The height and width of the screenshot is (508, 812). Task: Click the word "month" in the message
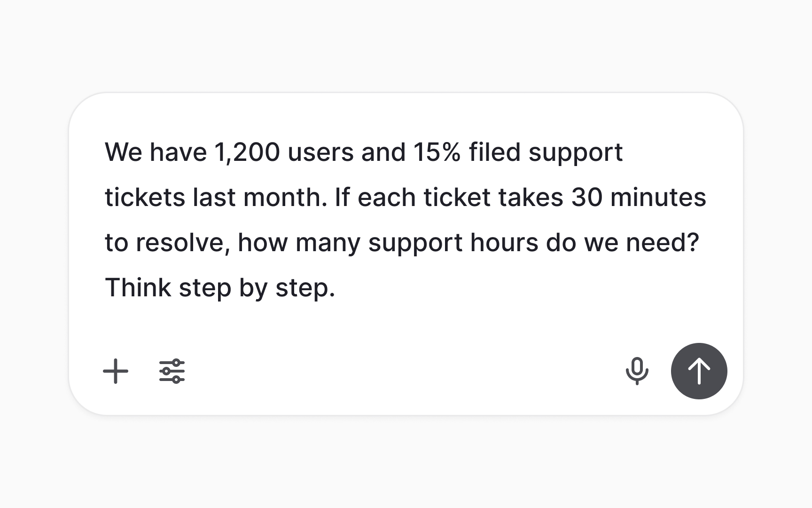click(x=282, y=197)
